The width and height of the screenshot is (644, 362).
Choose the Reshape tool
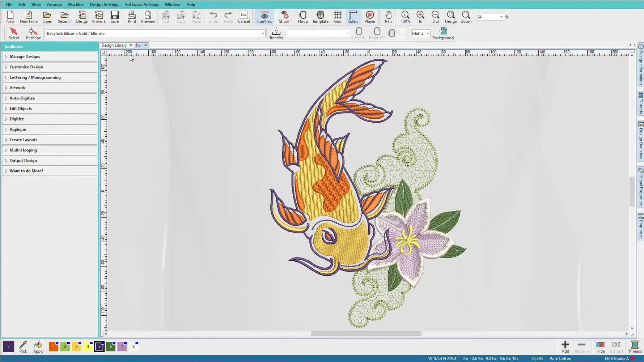(33, 33)
